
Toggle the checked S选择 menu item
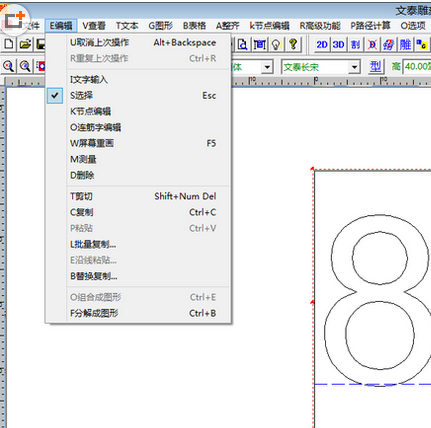138,96
